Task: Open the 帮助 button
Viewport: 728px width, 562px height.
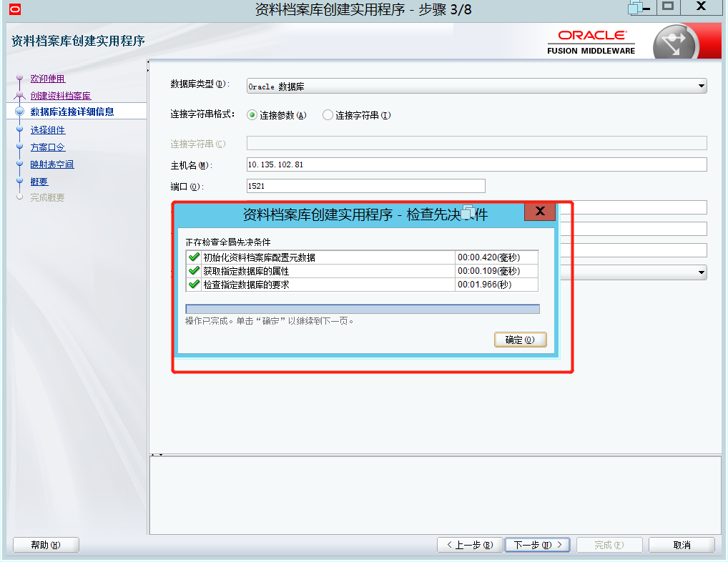Action: pos(45,544)
